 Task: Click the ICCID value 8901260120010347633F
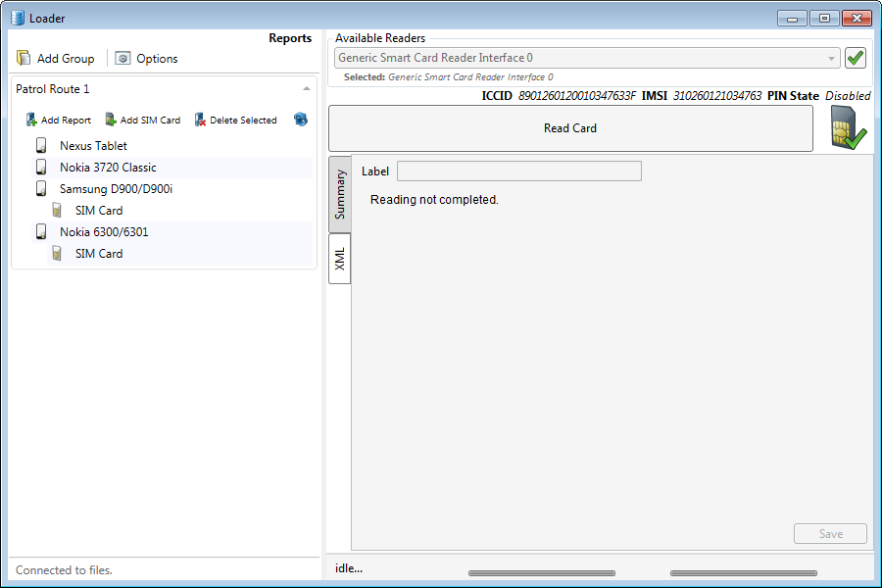577,96
